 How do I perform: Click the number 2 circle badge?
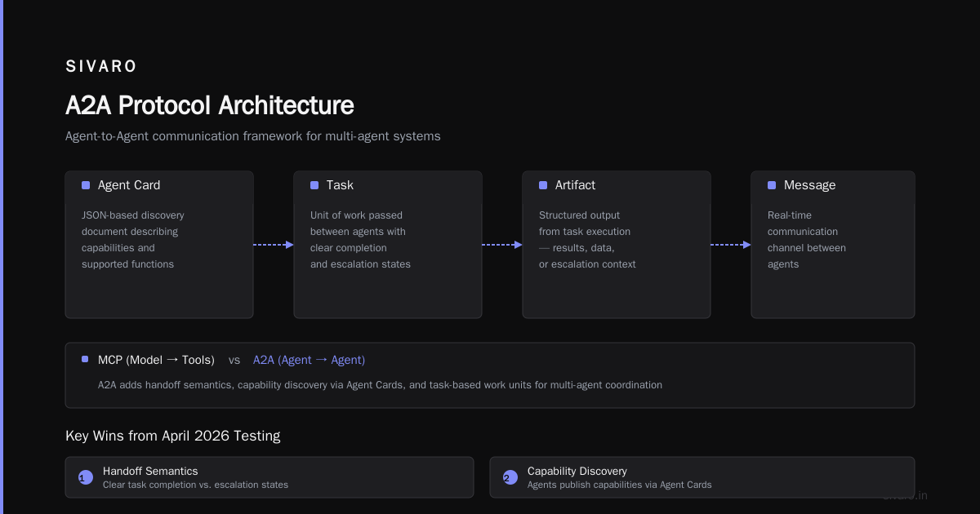510,477
